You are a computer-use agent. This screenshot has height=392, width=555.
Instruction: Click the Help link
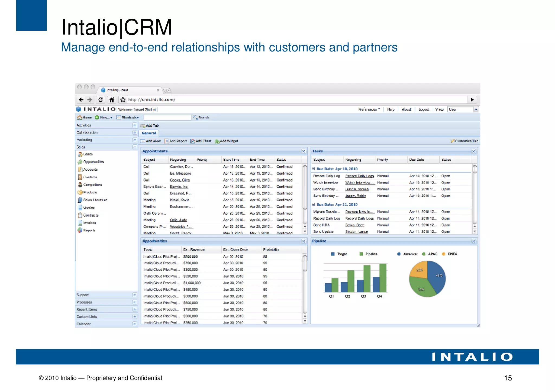pyautogui.click(x=391, y=109)
